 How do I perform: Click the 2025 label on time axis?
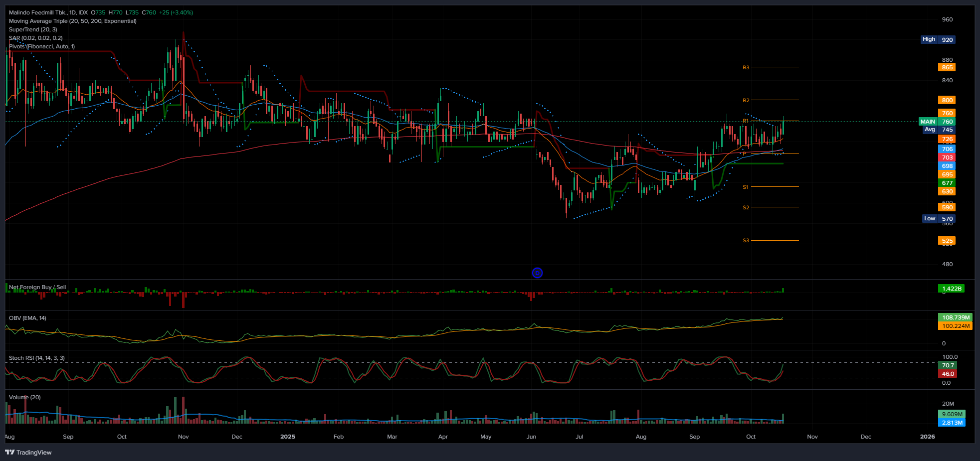[x=287, y=437]
